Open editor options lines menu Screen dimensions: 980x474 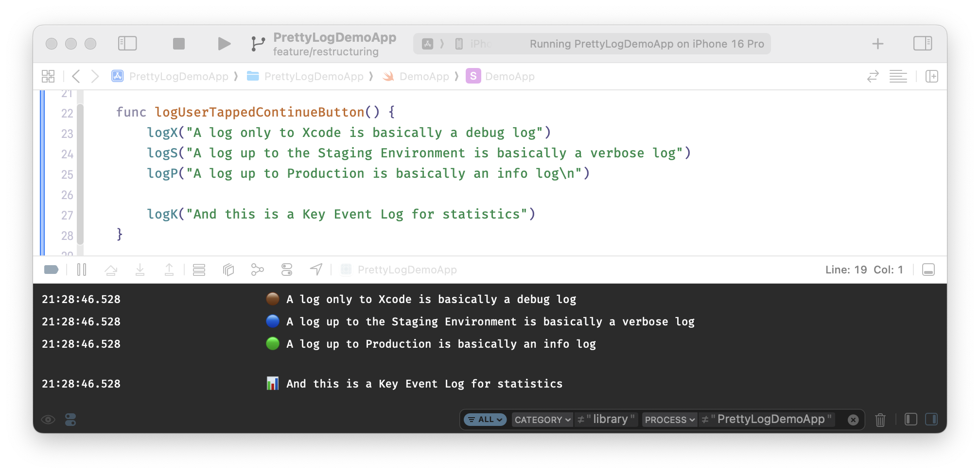898,76
